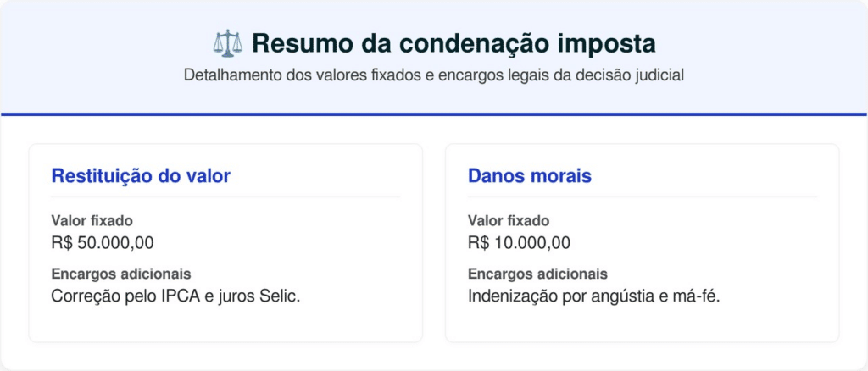Click the thin divider under "Restituição do valor"
Image resolution: width=868 pixels, height=371 pixels.
pos(225,197)
